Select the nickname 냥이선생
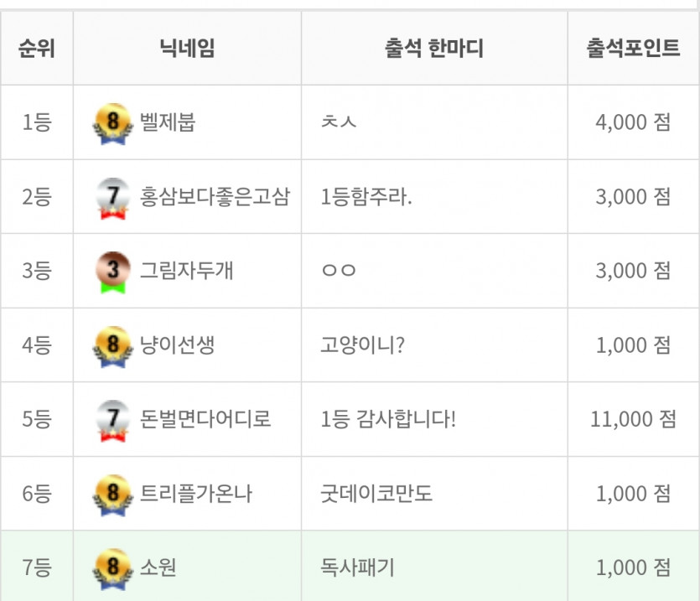Image resolution: width=700 pixels, height=601 pixels. (x=177, y=345)
